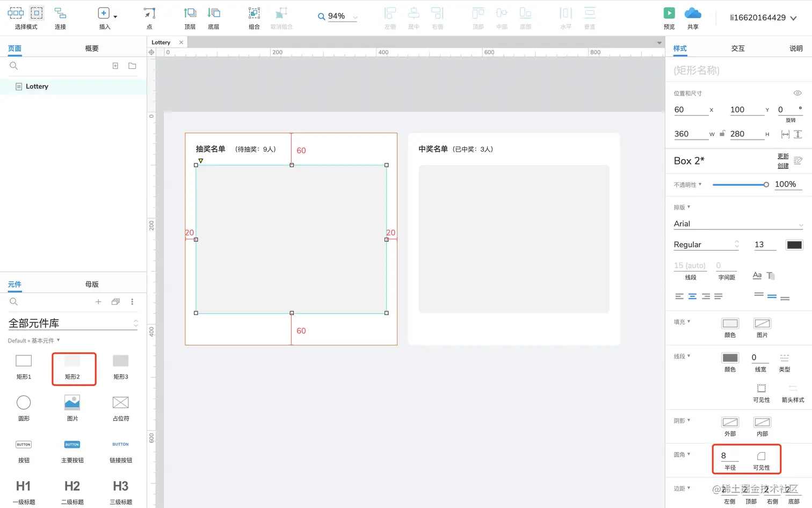Viewport: 812px width, 508px height.
Task: Toggle the aspect ratio lock
Action: 723,133
